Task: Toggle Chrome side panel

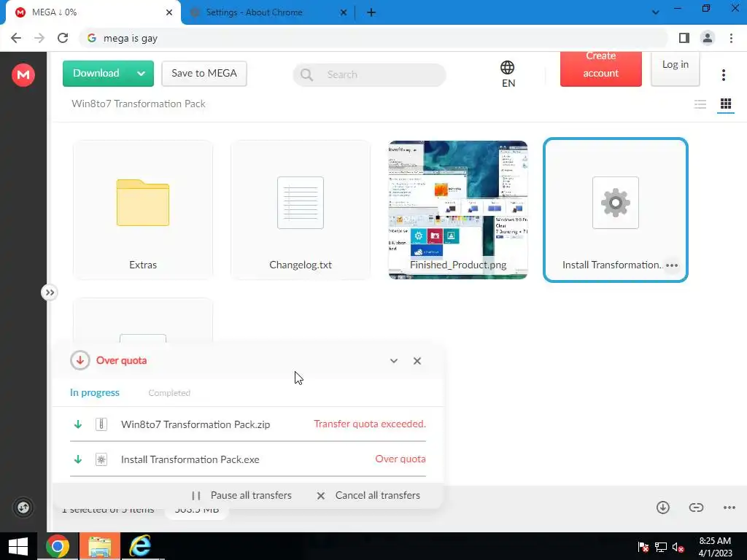Action: pyautogui.click(x=684, y=38)
